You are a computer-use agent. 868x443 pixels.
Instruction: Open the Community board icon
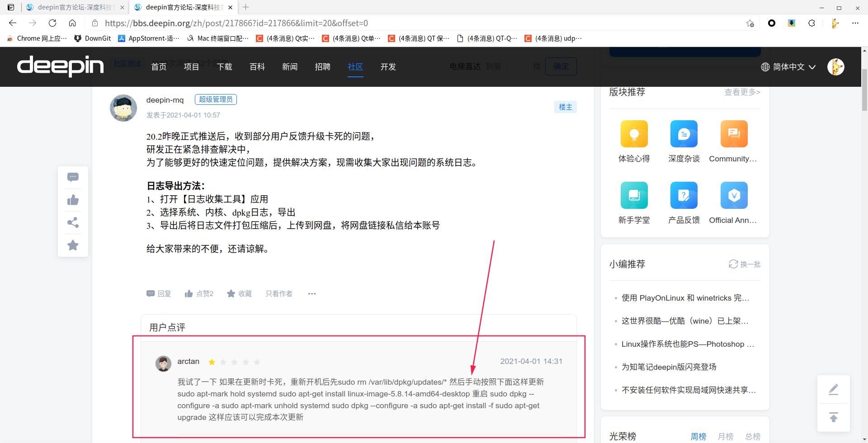734,134
